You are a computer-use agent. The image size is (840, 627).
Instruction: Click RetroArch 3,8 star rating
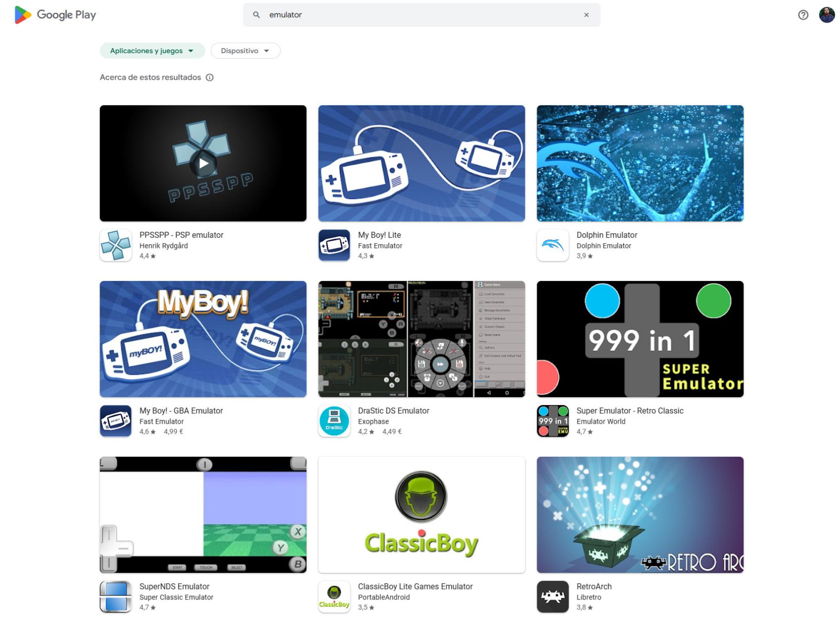(x=584, y=607)
